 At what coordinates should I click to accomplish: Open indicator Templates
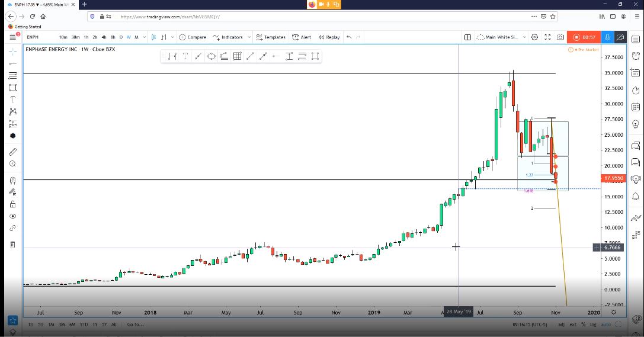click(x=271, y=37)
